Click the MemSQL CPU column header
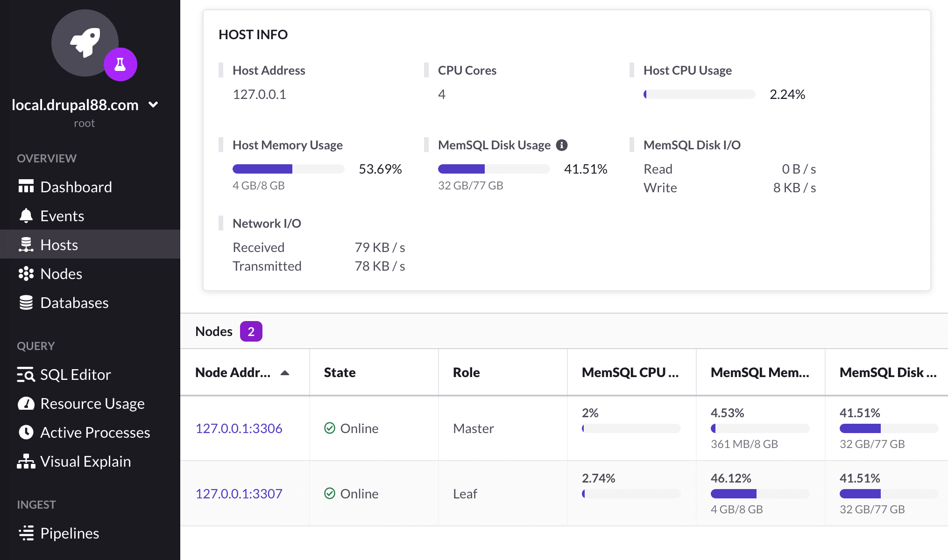948x560 pixels. (630, 372)
